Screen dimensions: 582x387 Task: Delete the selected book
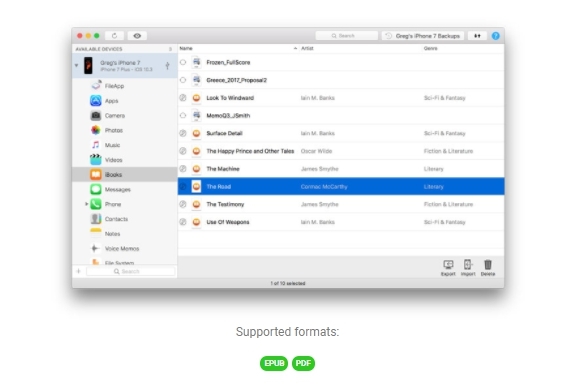pos(488,268)
